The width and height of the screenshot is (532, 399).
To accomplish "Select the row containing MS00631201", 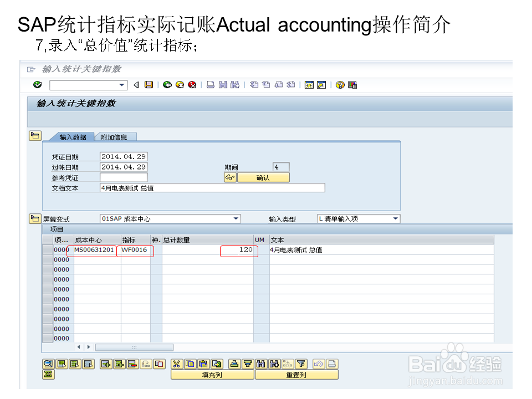I will 48,250.
